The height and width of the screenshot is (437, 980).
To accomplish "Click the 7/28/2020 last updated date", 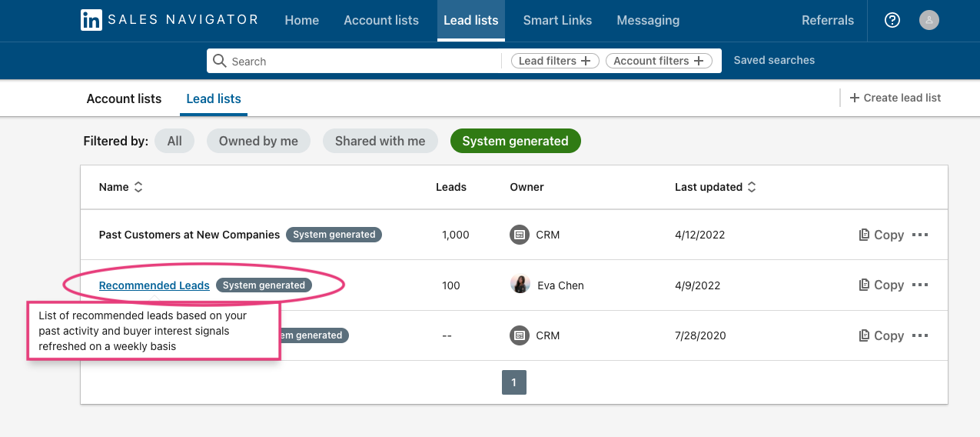I will (700, 335).
